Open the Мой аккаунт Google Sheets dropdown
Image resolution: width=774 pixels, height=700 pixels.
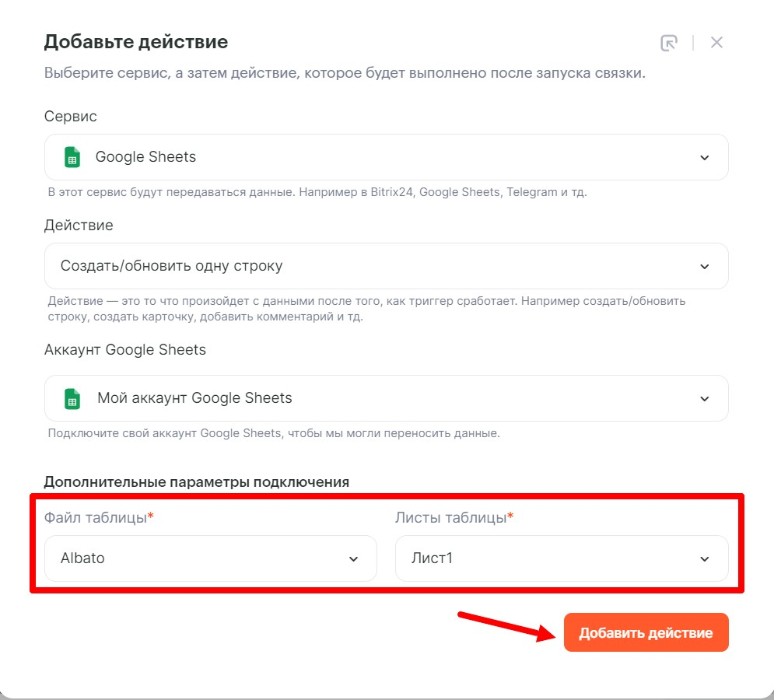(386, 398)
